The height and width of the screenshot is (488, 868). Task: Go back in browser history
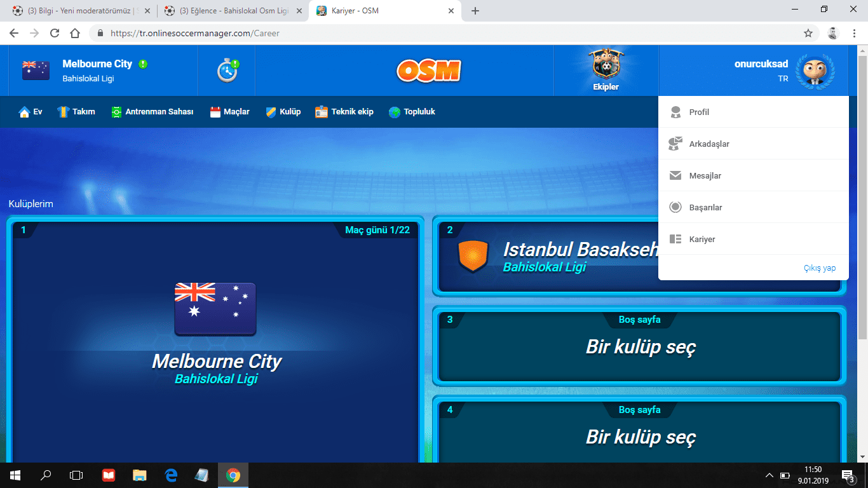click(14, 33)
